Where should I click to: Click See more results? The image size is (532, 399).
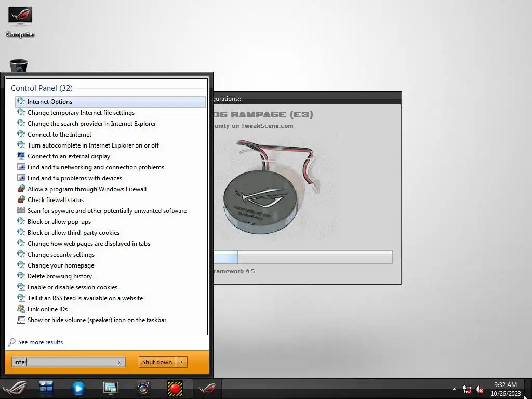click(41, 342)
